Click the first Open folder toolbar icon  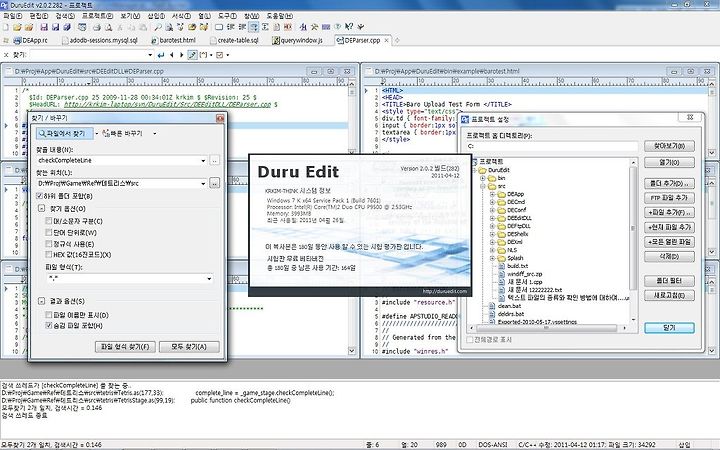click(x=17, y=27)
